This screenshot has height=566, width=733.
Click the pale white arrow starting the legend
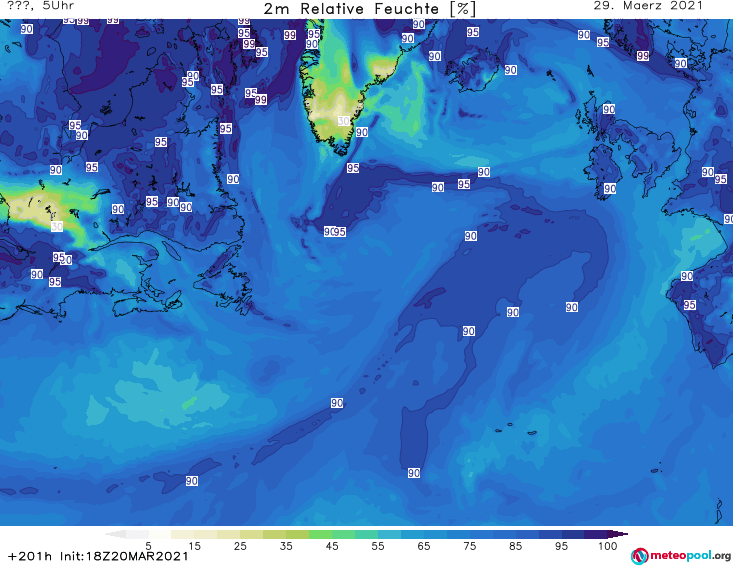coord(115,534)
